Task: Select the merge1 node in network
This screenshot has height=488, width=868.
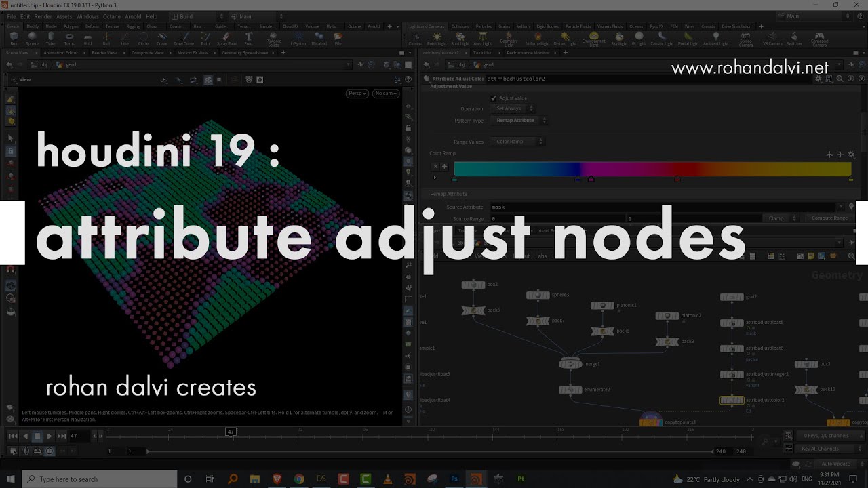Action: (x=570, y=364)
